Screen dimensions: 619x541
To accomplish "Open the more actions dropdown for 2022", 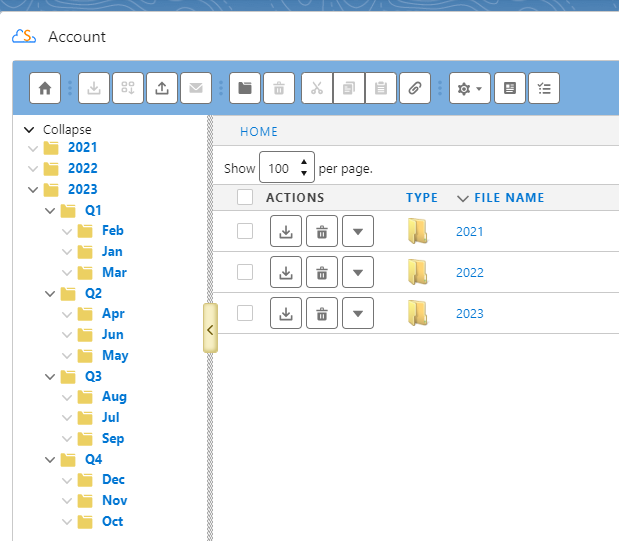I will pyautogui.click(x=358, y=273).
